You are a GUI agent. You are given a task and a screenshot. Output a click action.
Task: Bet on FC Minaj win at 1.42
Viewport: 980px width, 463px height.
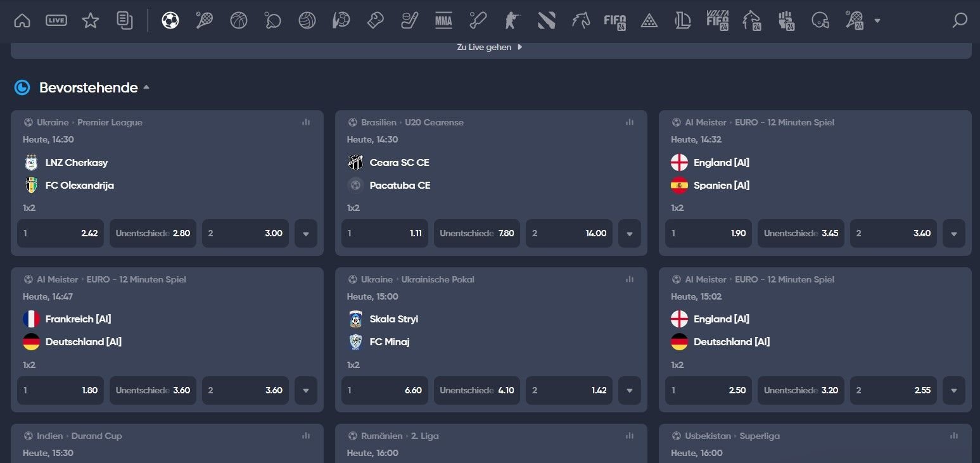570,390
